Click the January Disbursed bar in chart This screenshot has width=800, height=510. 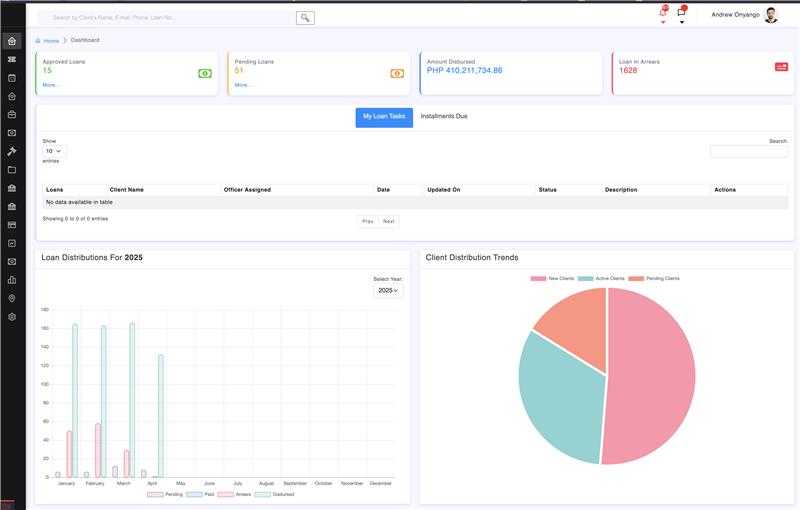pyautogui.click(x=75, y=400)
